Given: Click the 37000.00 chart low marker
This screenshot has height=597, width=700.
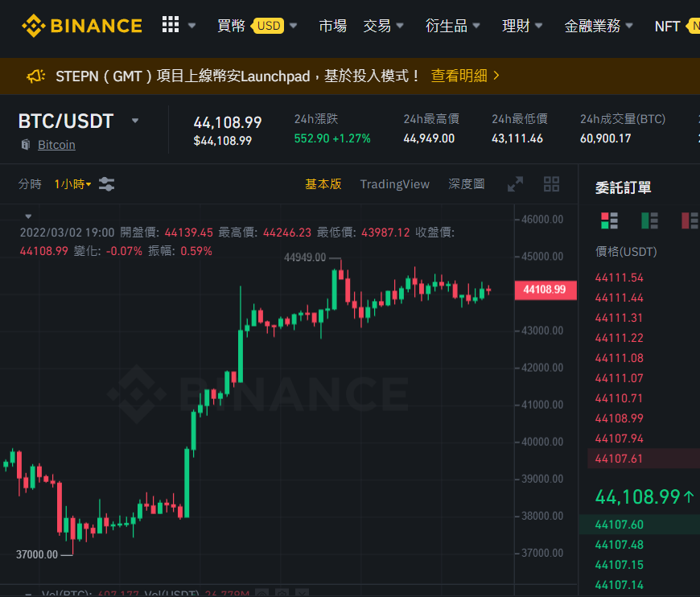Looking at the screenshot, I should (37, 554).
